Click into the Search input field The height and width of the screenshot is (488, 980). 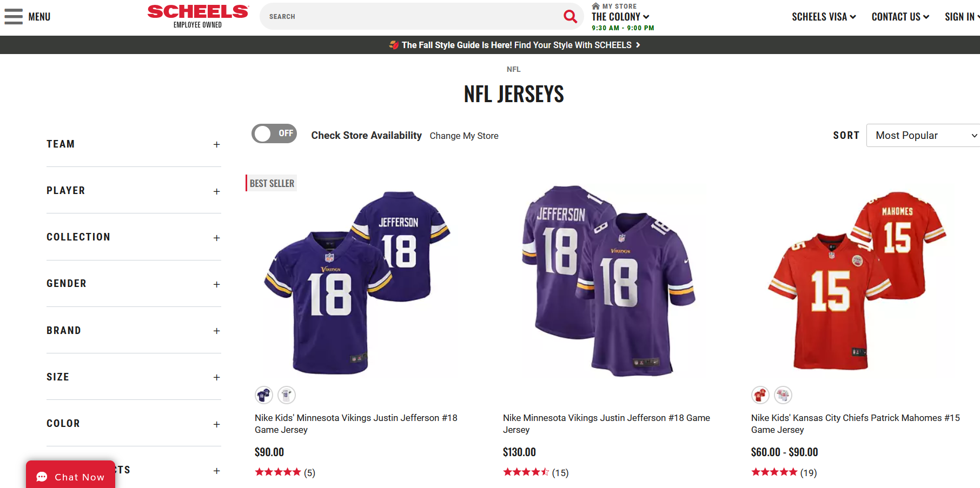click(411, 17)
